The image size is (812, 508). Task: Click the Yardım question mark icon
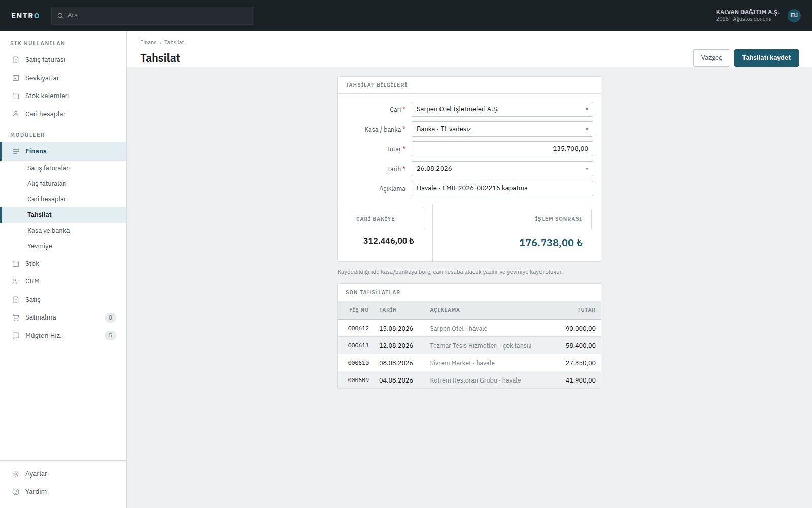pos(16,492)
